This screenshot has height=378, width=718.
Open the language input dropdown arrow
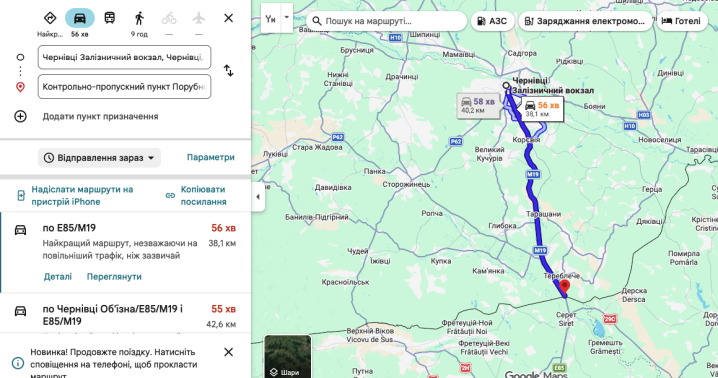[287, 17]
